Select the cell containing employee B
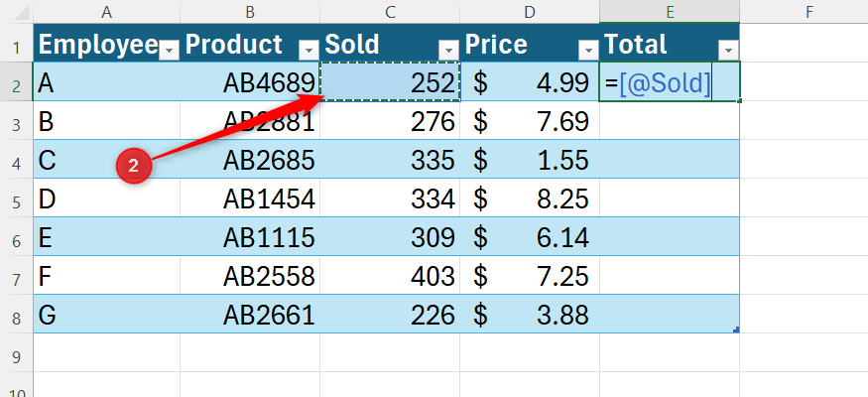This screenshot has width=868, height=397. point(107,121)
